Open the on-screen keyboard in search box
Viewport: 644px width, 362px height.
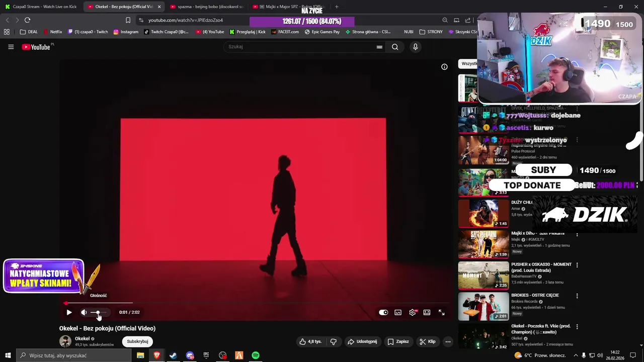click(x=379, y=47)
